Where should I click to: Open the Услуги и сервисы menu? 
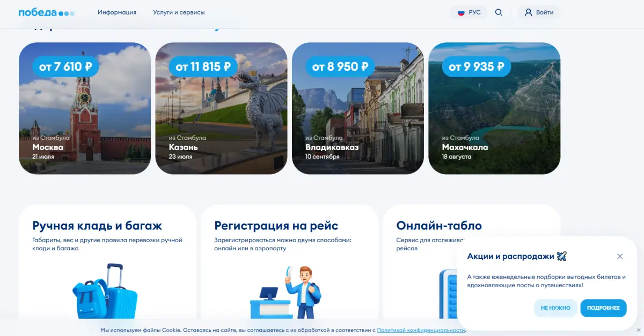tap(179, 12)
